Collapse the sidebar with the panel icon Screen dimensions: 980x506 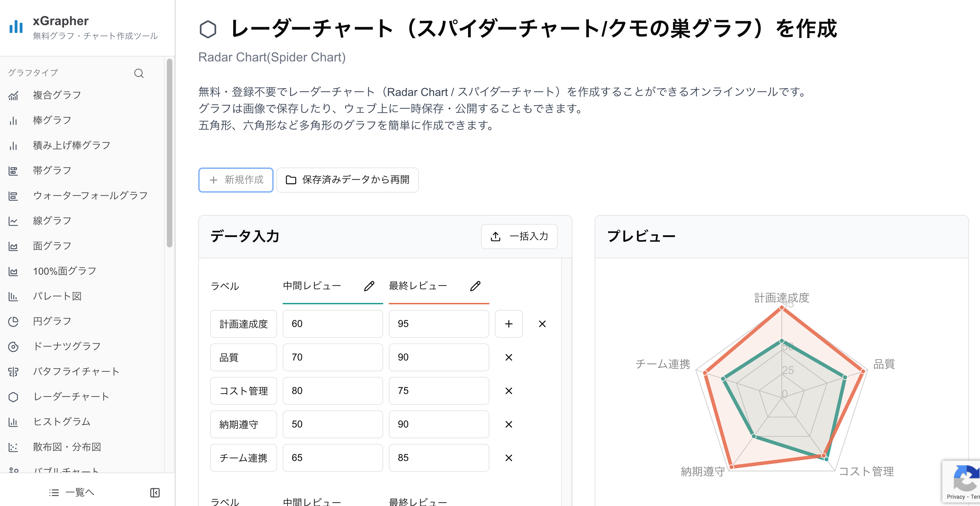[155, 493]
